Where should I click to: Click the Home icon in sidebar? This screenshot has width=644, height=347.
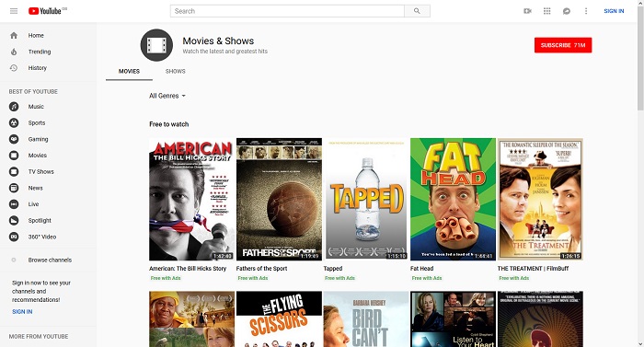pos(14,35)
